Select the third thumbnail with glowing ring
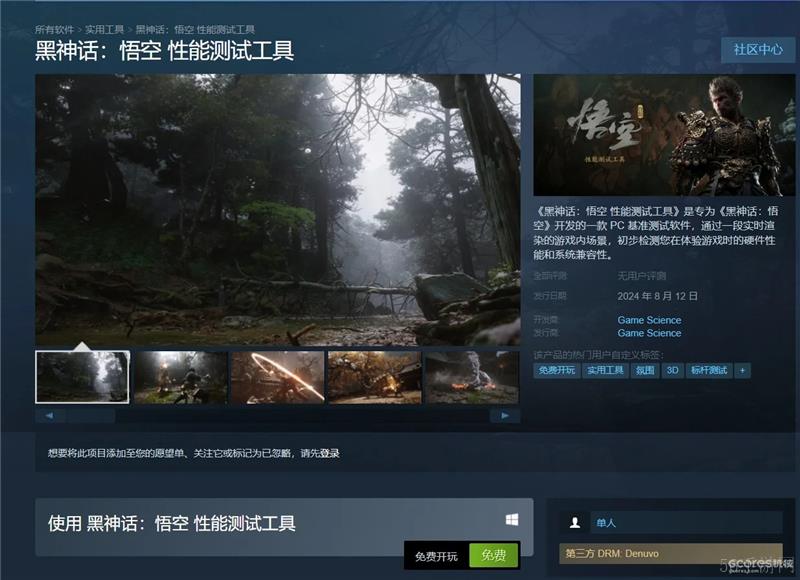 pos(278,377)
